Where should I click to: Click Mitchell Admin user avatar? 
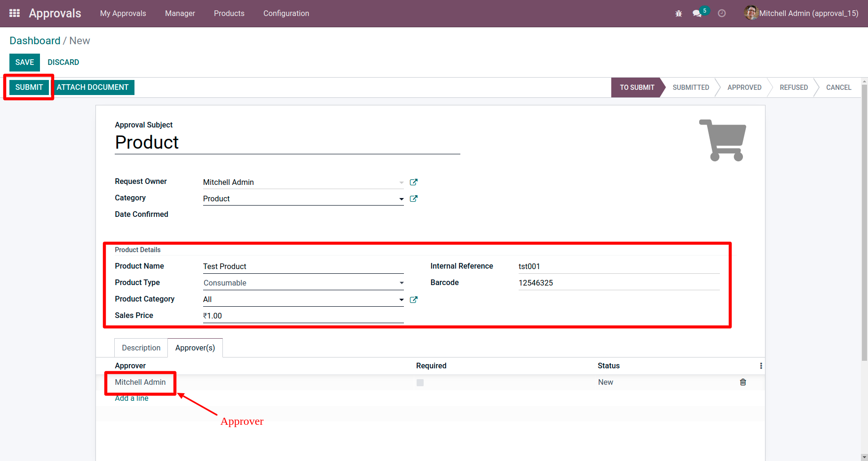[x=751, y=13]
